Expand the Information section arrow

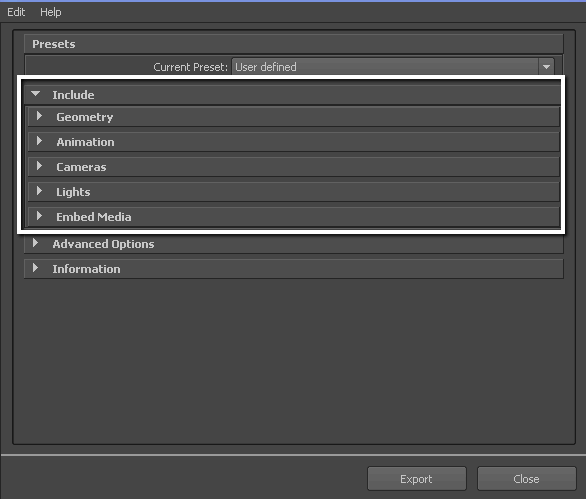[x=35, y=268]
